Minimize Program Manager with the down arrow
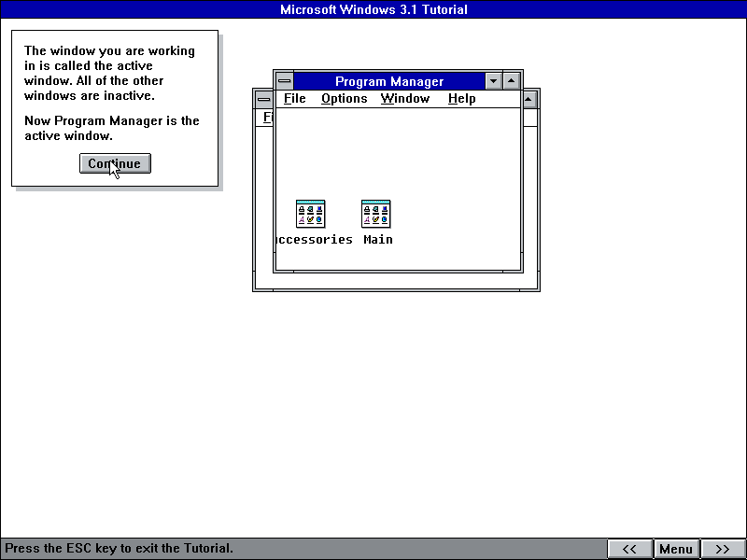The height and width of the screenshot is (560, 747). pyautogui.click(x=494, y=81)
